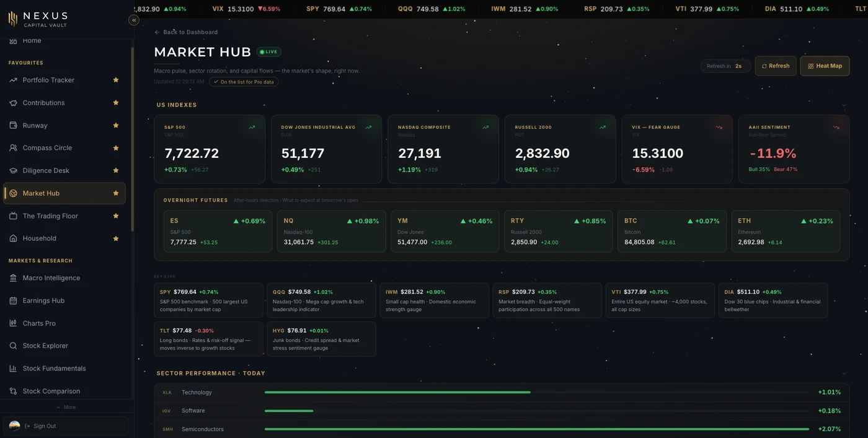Click the ETH Ethereum futures card
The height and width of the screenshot is (438, 868).
(x=786, y=231)
